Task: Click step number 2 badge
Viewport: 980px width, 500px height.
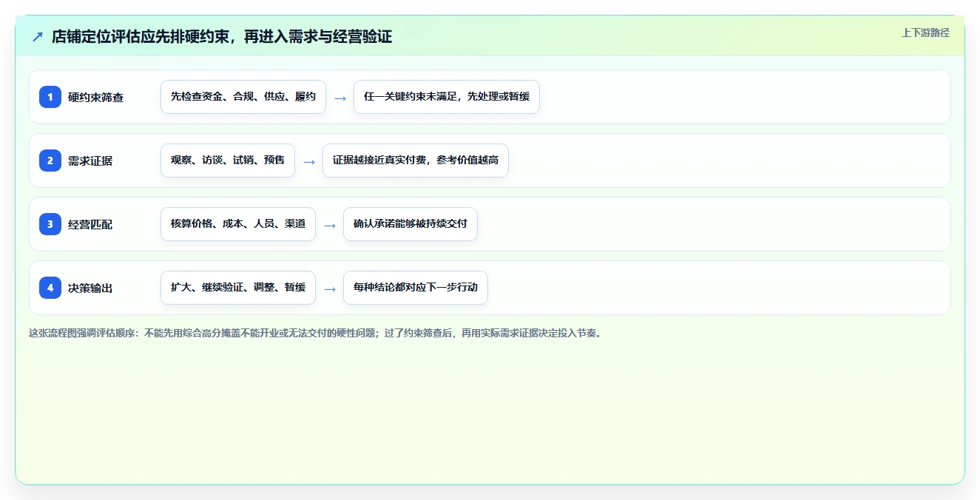Action: 50,161
